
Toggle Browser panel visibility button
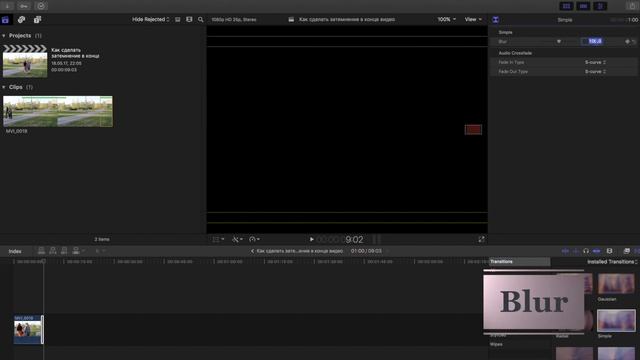point(567,6)
